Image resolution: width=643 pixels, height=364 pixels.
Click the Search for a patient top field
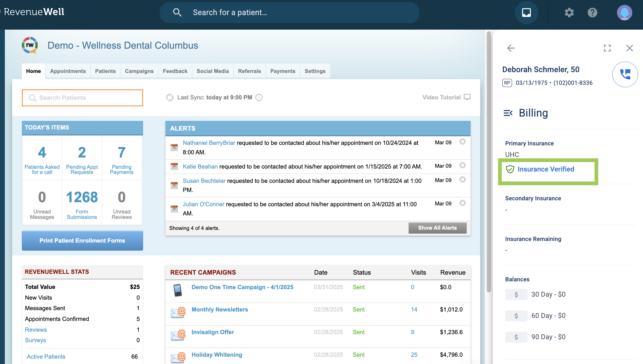pyautogui.click(x=289, y=13)
